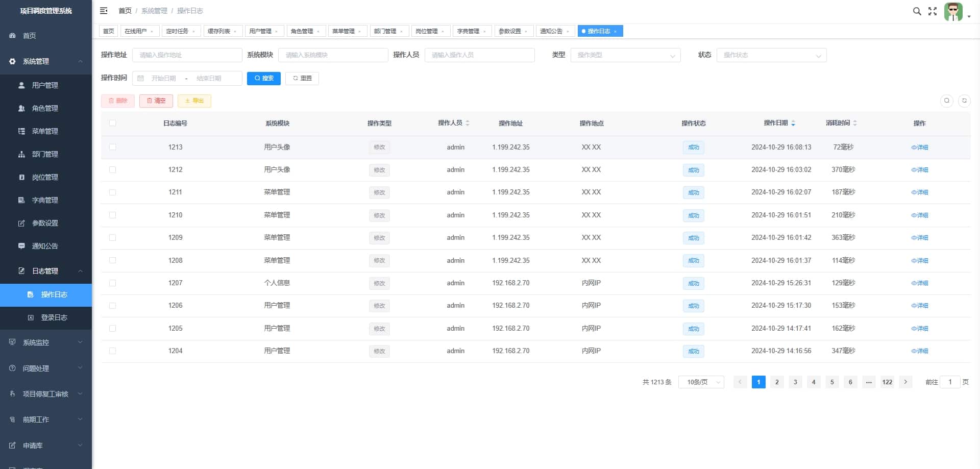Screen dimensions: 980x469
Task: Click the sidebar collapse hamburger icon
Action: click(x=104, y=11)
